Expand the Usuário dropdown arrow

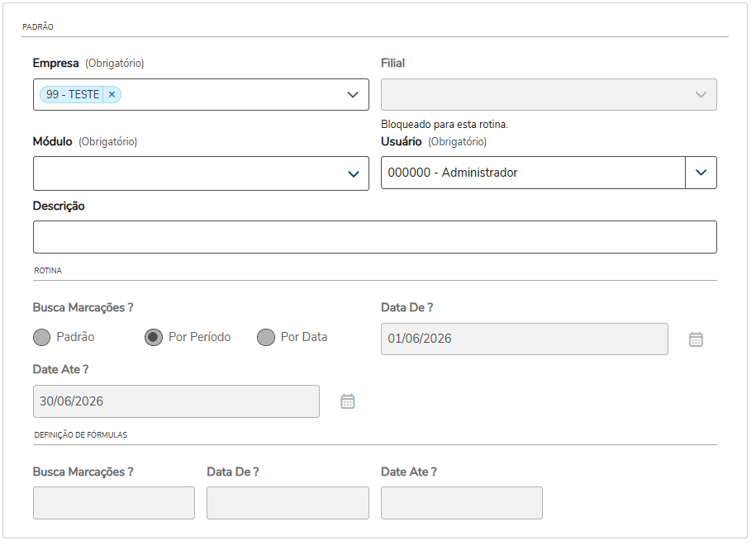pos(701,173)
